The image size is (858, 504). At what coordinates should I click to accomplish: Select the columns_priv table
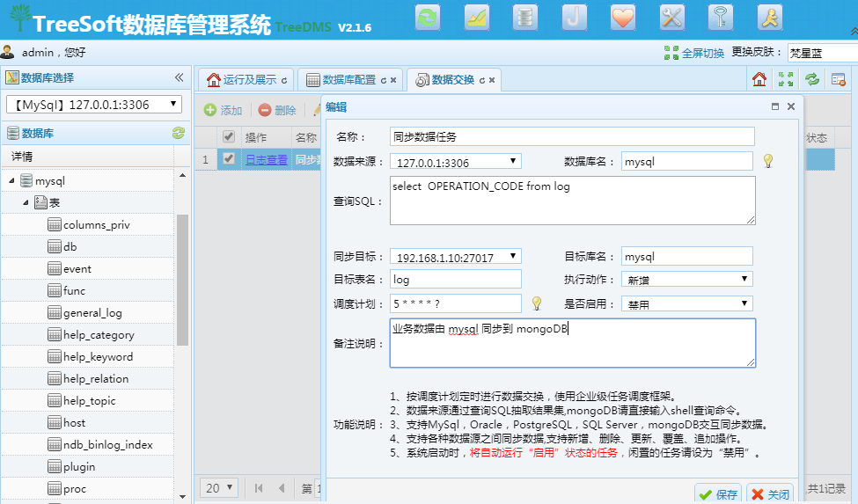(96, 224)
